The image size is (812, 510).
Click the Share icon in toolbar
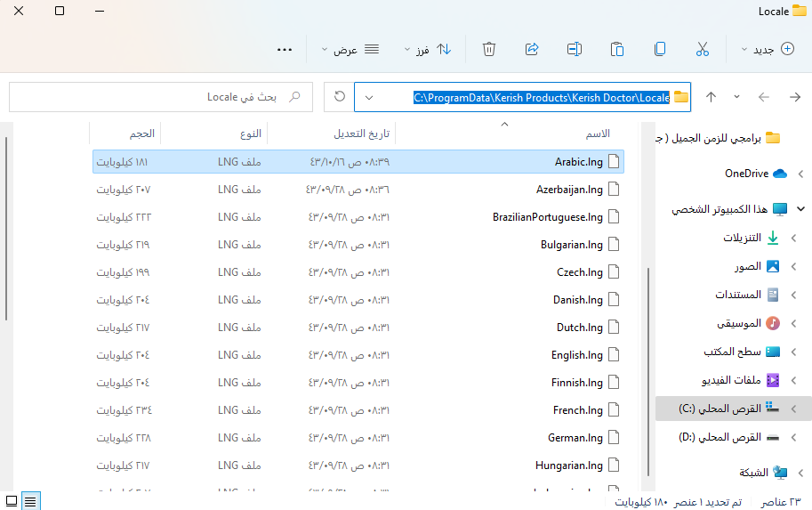click(532, 49)
